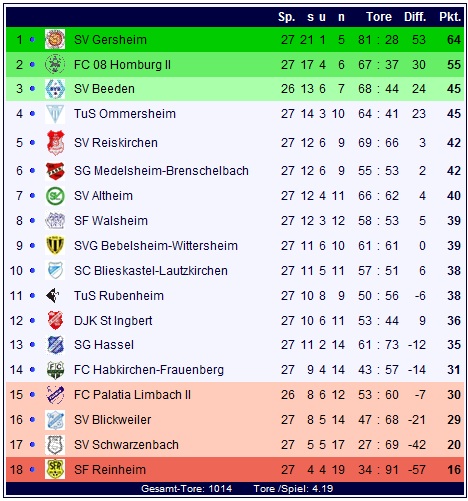Image resolution: width=468 pixels, height=501 pixels.
Task: Click the Gesamt-Tore footer text
Action: click(x=186, y=489)
